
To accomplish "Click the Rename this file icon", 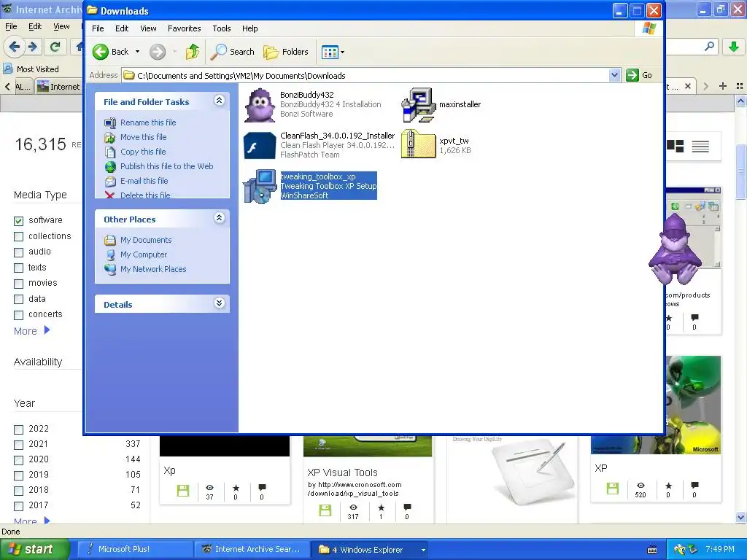I will pos(110,122).
